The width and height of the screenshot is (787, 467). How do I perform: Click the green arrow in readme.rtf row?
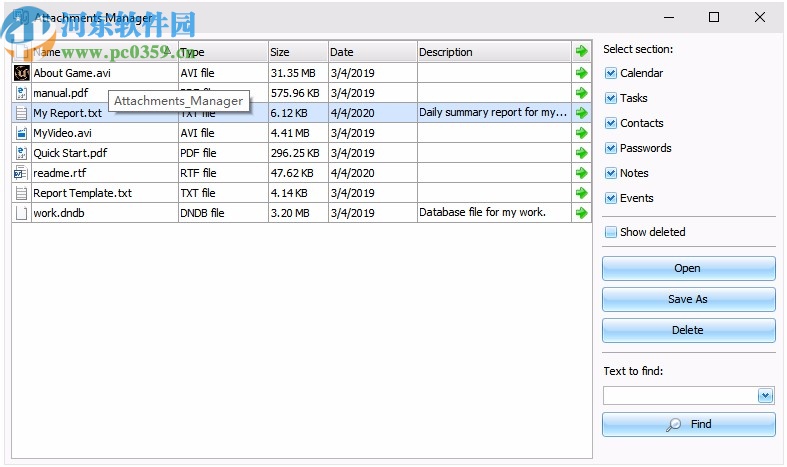click(x=581, y=173)
